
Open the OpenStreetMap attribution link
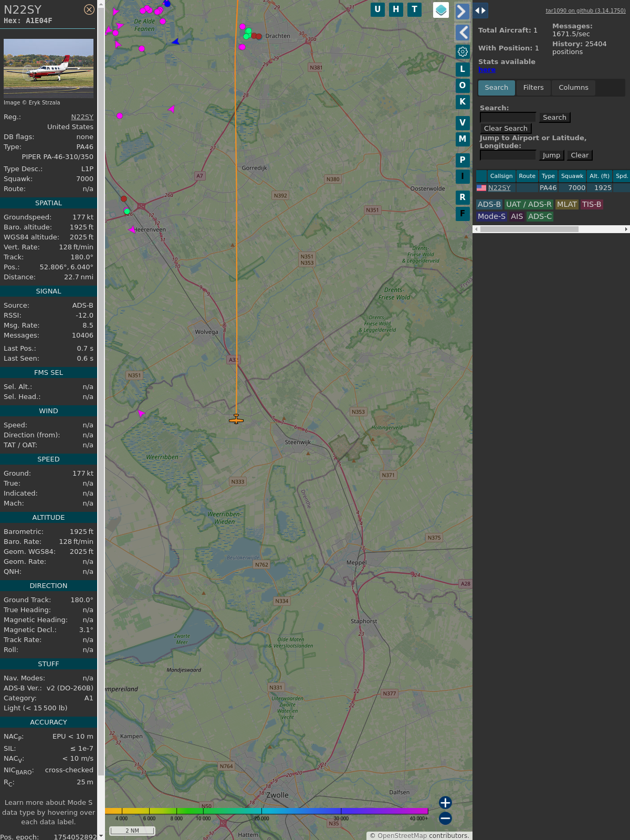(x=402, y=836)
